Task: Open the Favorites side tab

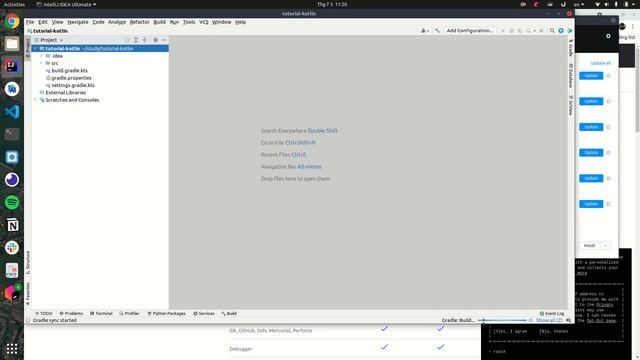Action: [x=28, y=293]
